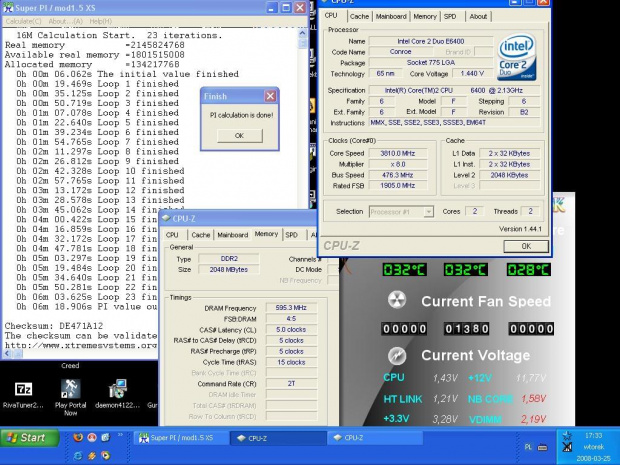
Task: Click the Command Rate 2T value
Action: (291, 384)
